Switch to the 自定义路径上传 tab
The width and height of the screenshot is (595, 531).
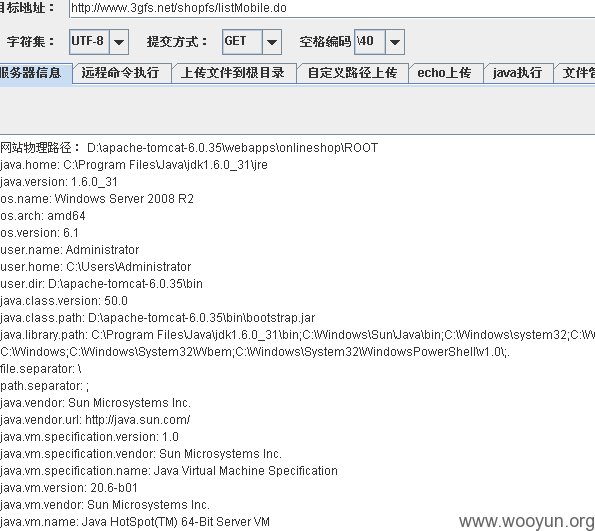pos(353,73)
